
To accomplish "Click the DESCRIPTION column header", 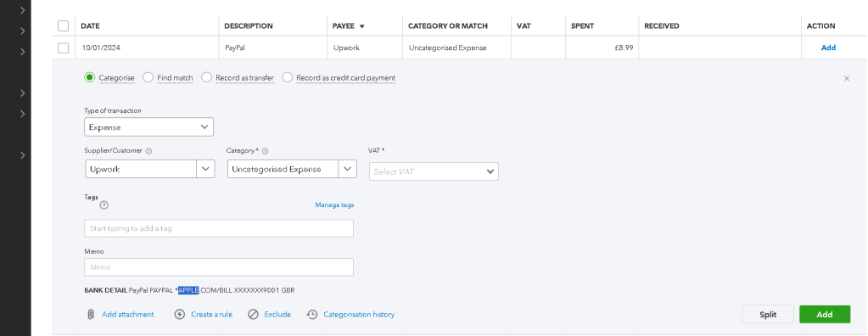I will (249, 26).
